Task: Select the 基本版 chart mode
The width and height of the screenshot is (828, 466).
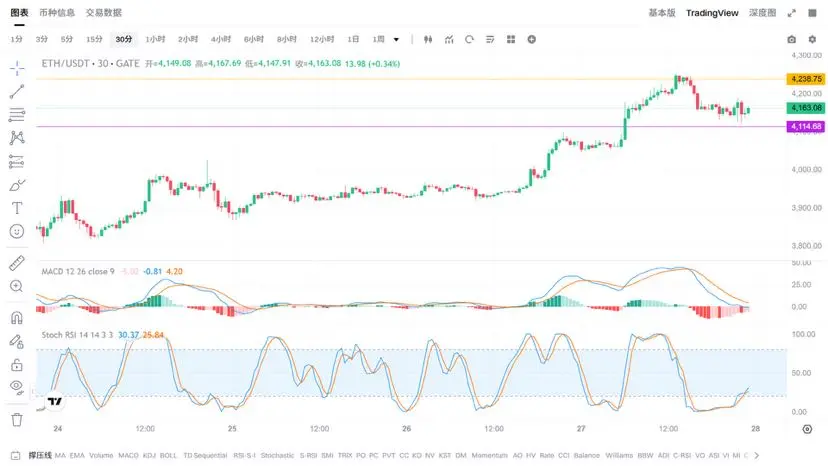Action: (662, 13)
